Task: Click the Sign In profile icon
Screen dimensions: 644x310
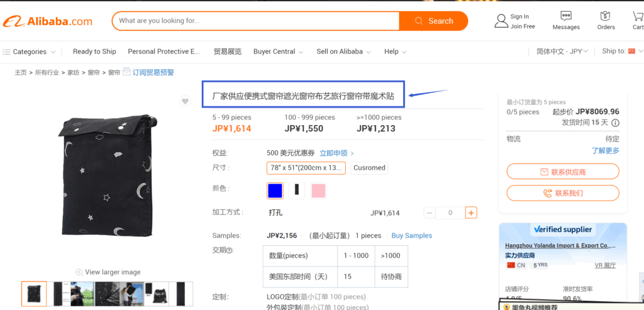Action: click(x=501, y=21)
